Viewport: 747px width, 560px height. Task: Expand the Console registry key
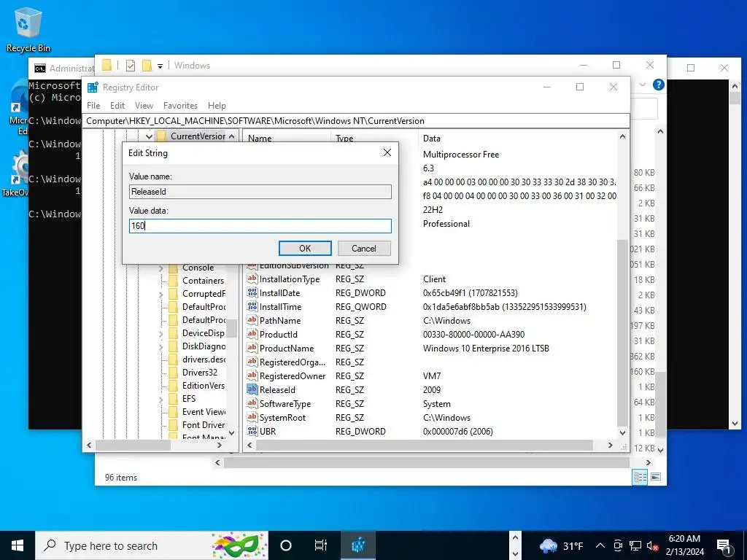coord(161,268)
